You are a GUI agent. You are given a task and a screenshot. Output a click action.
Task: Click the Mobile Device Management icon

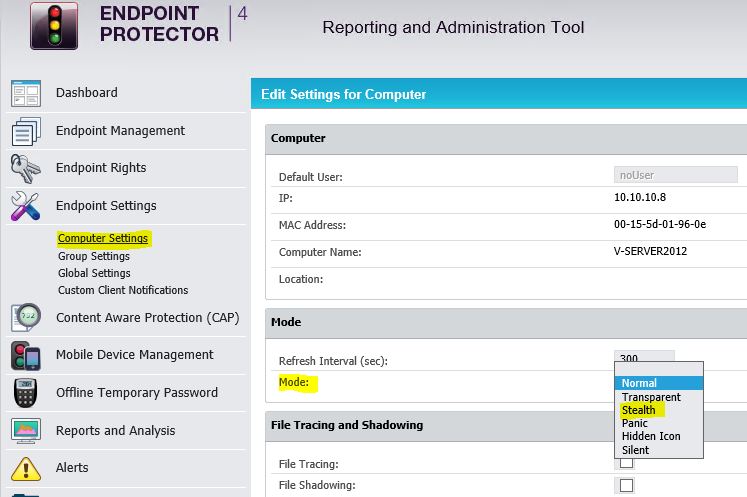(x=25, y=355)
